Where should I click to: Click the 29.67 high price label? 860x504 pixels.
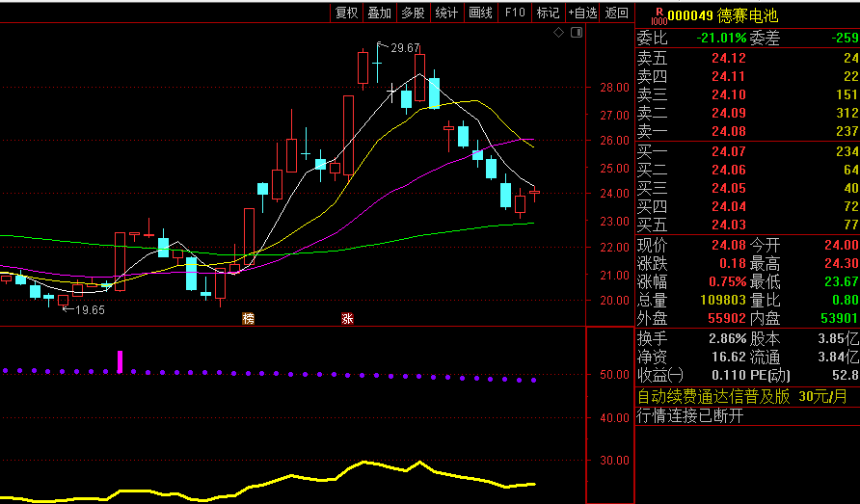tap(405, 47)
